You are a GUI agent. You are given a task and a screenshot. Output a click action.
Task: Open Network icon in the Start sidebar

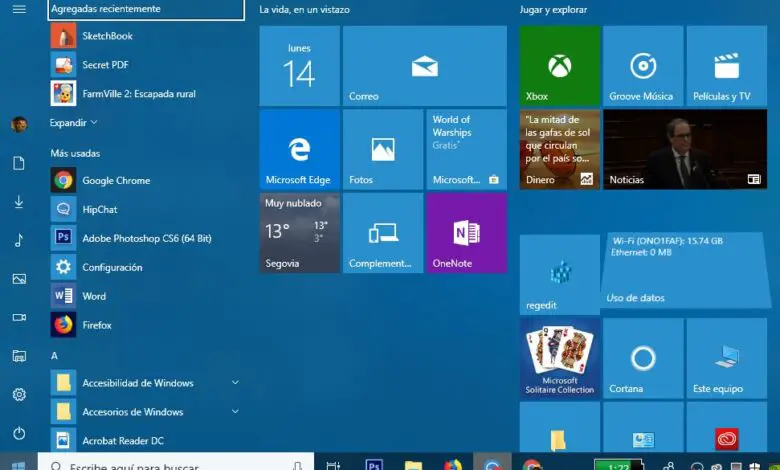click(x=19, y=356)
